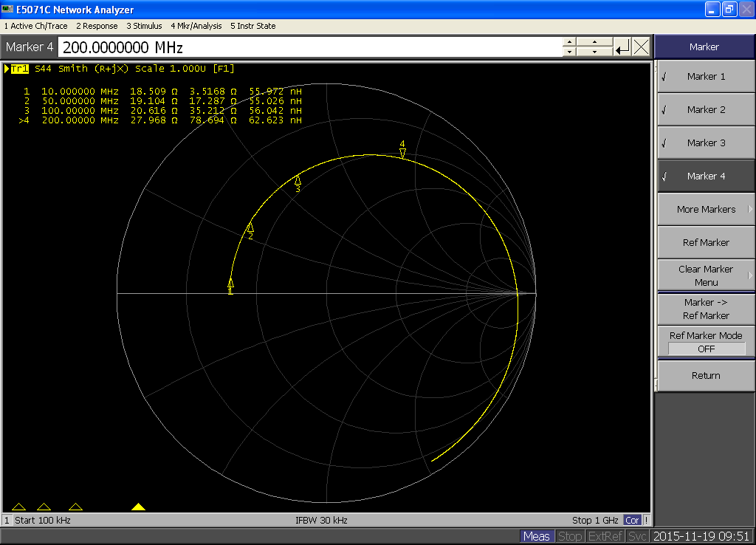
Task: Click the 62.623 nH marker 4 value
Action: click(x=275, y=120)
